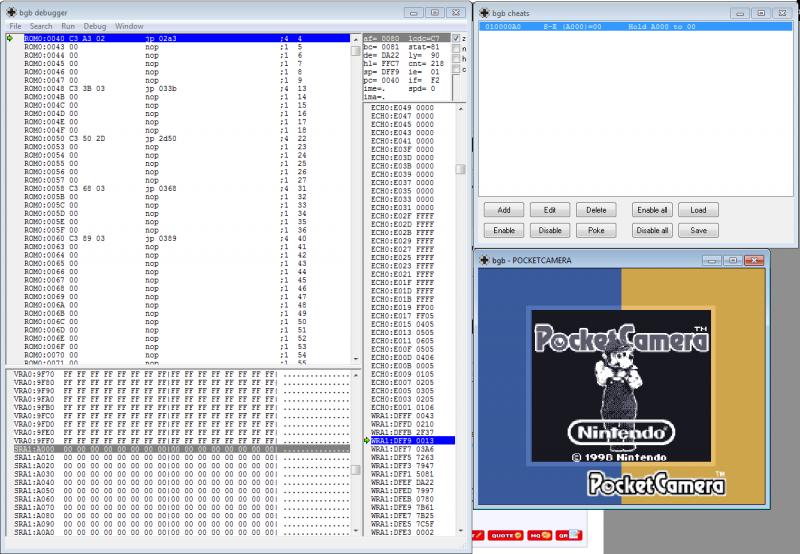
Task: Click the green stack pointer arrow at WRA1:DFF9
Action: (x=366, y=440)
